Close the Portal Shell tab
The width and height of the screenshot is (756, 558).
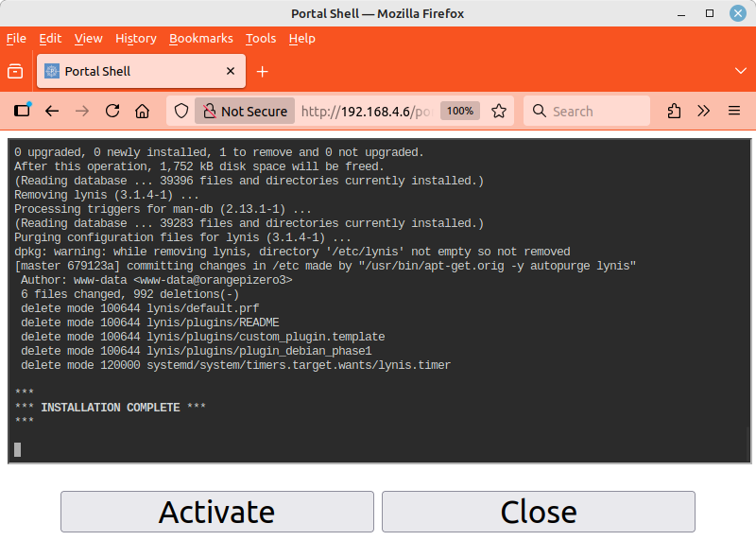click(231, 71)
